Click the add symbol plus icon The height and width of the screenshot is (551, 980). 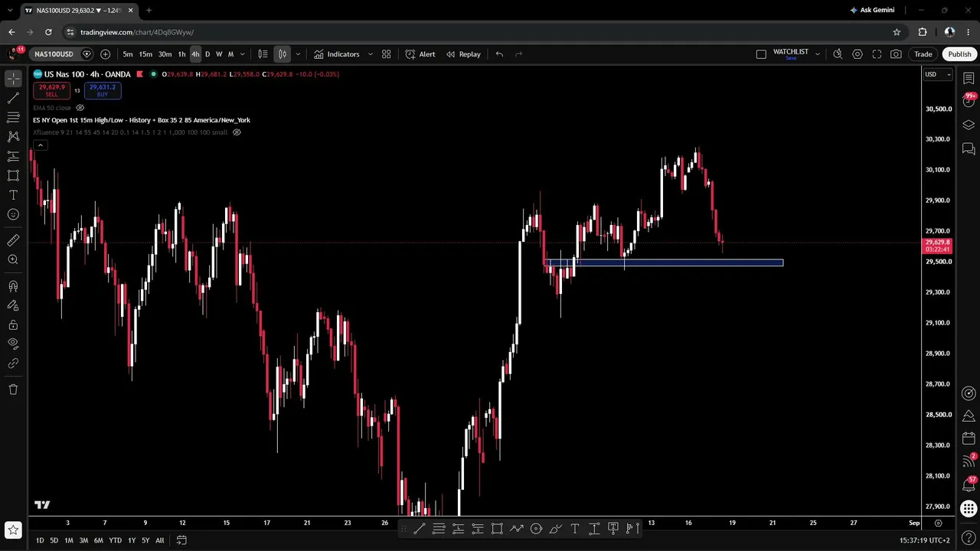(x=105, y=54)
